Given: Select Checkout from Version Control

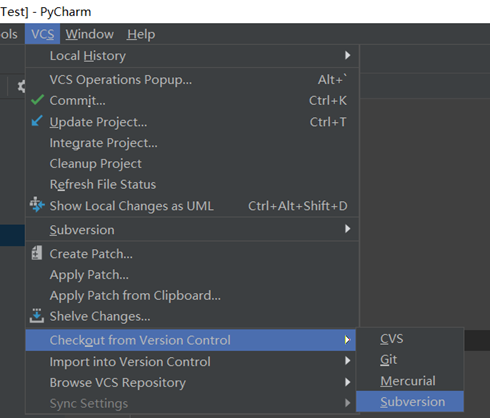Looking at the screenshot, I should click(x=191, y=340).
